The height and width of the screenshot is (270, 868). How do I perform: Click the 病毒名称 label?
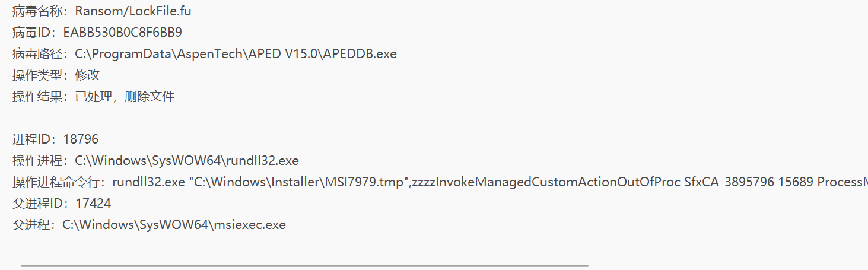(x=37, y=11)
